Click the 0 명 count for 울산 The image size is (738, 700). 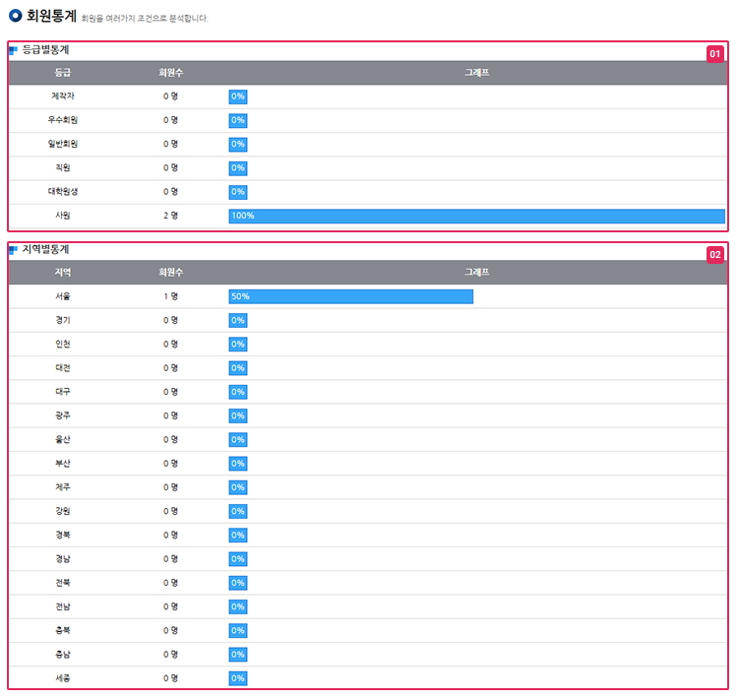click(x=170, y=439)
